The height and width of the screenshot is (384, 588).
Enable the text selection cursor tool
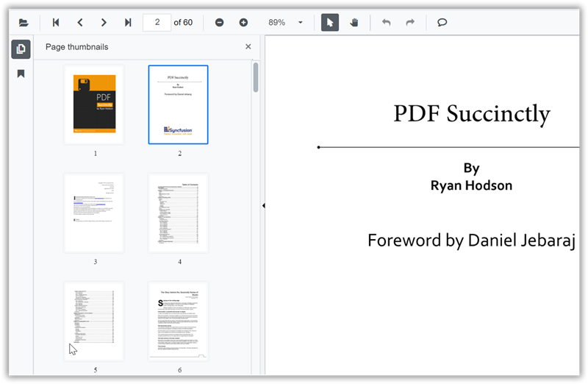(x=330, y=23)
